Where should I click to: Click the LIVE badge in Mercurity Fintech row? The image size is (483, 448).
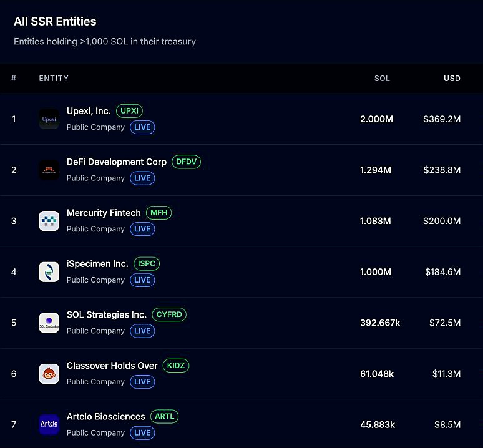click(142, 229)
